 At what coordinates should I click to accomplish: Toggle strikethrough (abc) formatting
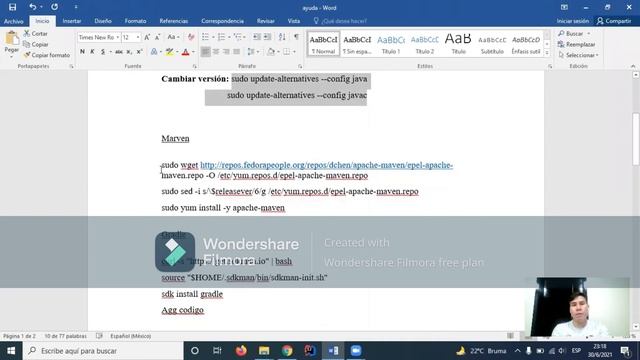coord(119,52)
